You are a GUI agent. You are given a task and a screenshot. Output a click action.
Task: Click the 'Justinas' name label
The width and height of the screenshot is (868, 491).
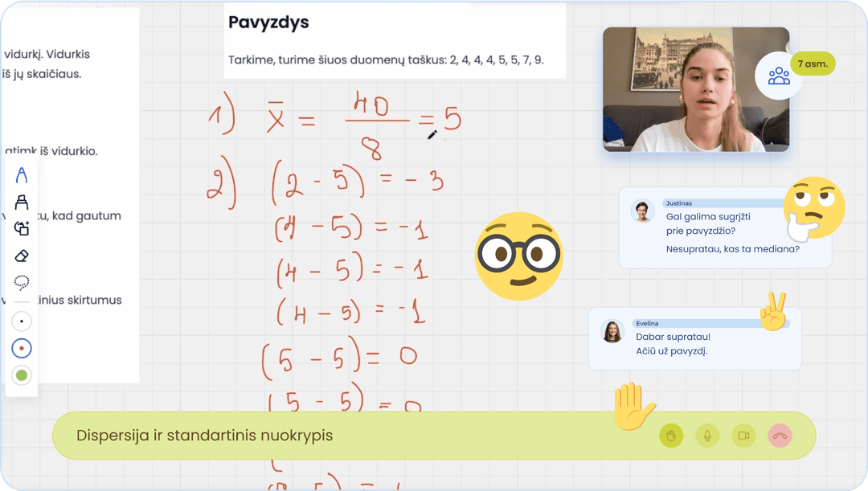678,203
